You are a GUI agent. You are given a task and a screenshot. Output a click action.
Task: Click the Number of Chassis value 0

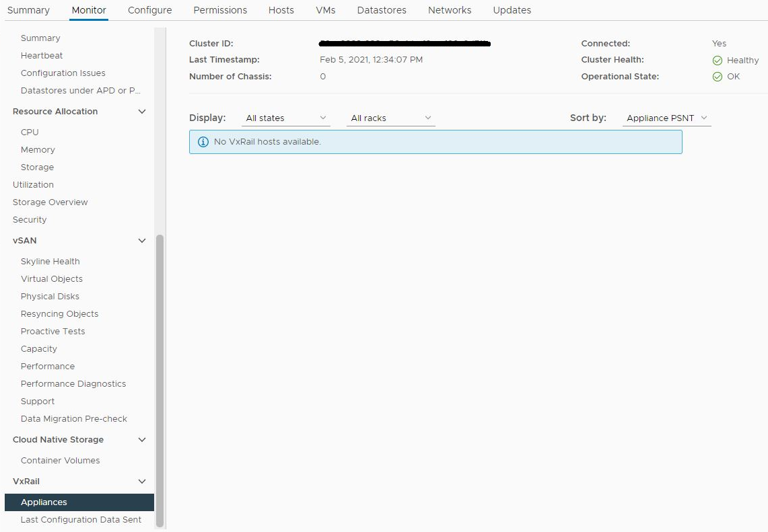[x=323, y=77]
